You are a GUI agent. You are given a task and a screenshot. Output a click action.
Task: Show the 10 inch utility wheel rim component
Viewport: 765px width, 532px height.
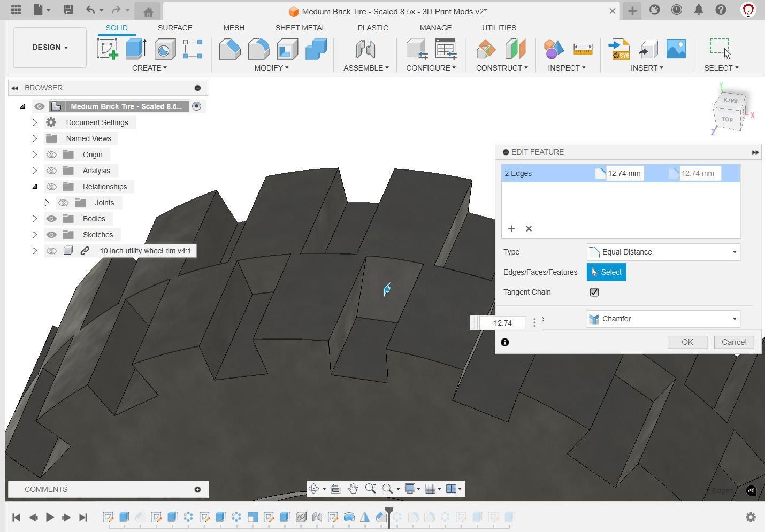[x=51, y=251]
